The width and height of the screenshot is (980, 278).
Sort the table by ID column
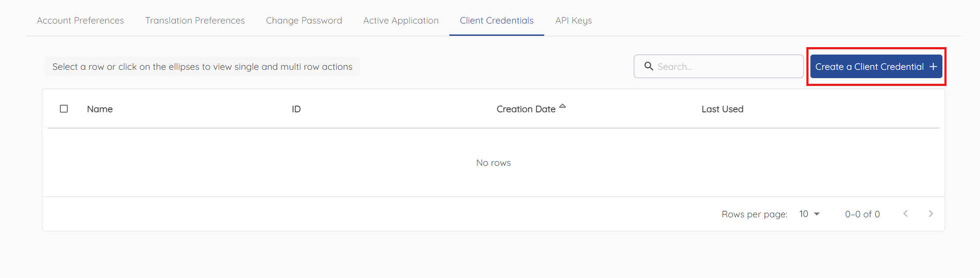(x=296, y=109)
